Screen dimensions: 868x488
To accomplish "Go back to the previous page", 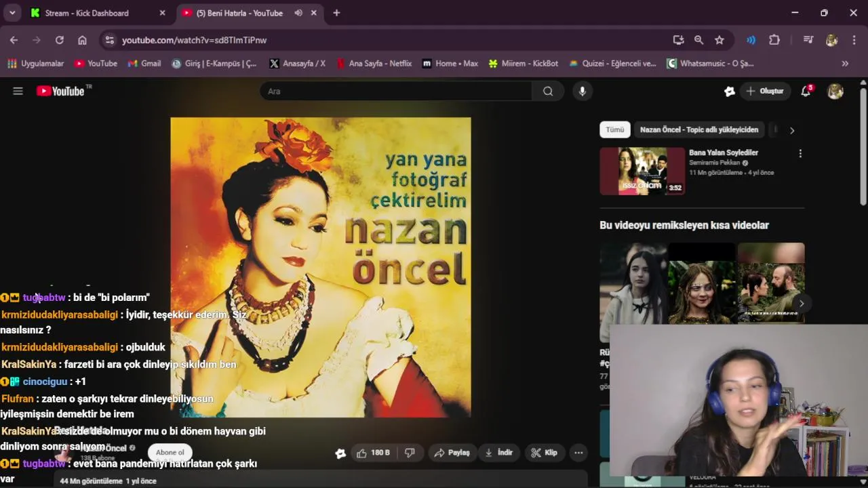I will pyautogui.click(x=14, y=40).
